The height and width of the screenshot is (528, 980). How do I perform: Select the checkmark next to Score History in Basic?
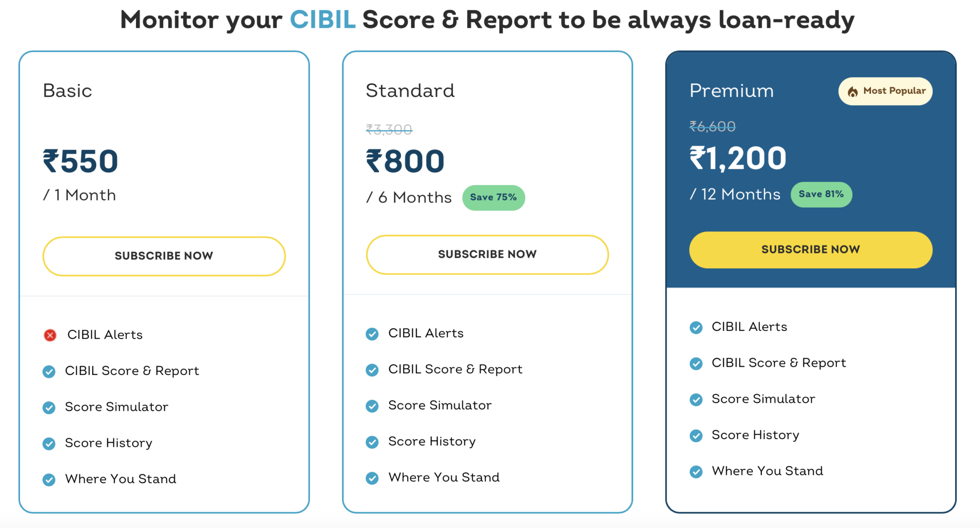49,444
